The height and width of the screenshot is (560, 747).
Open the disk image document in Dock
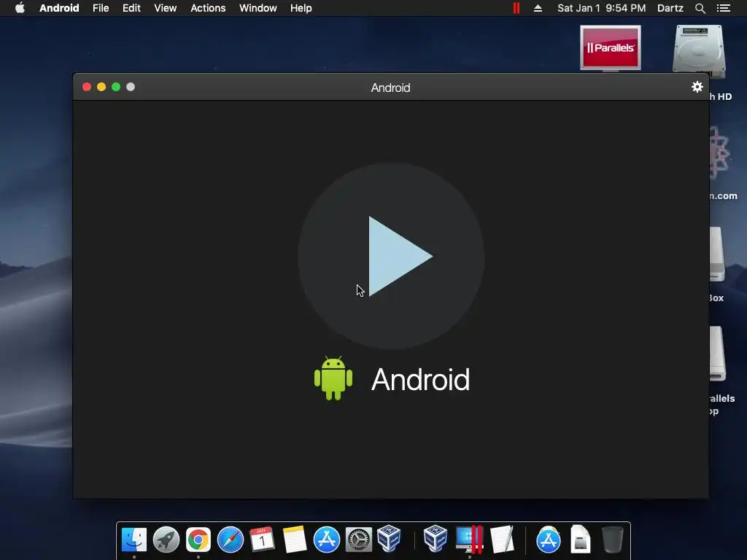(580, 540)
